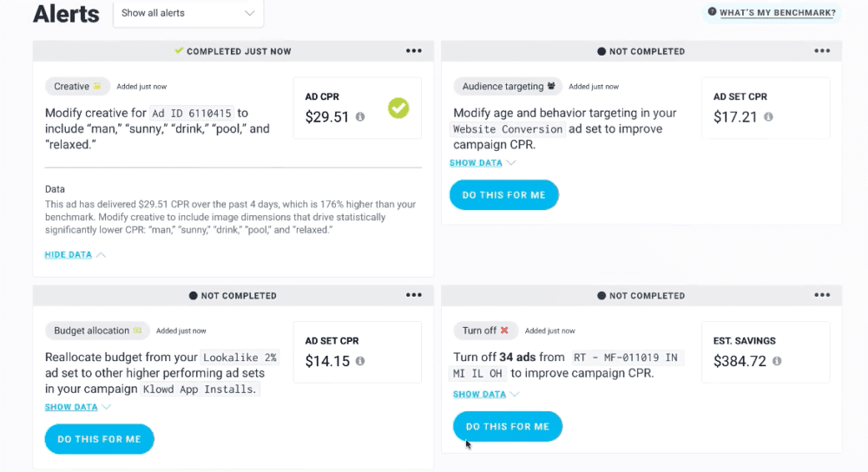Click info icon beside $14.15 AD SET CPR
The height and width of the screenshot is (472, 868).
point(360,361)
